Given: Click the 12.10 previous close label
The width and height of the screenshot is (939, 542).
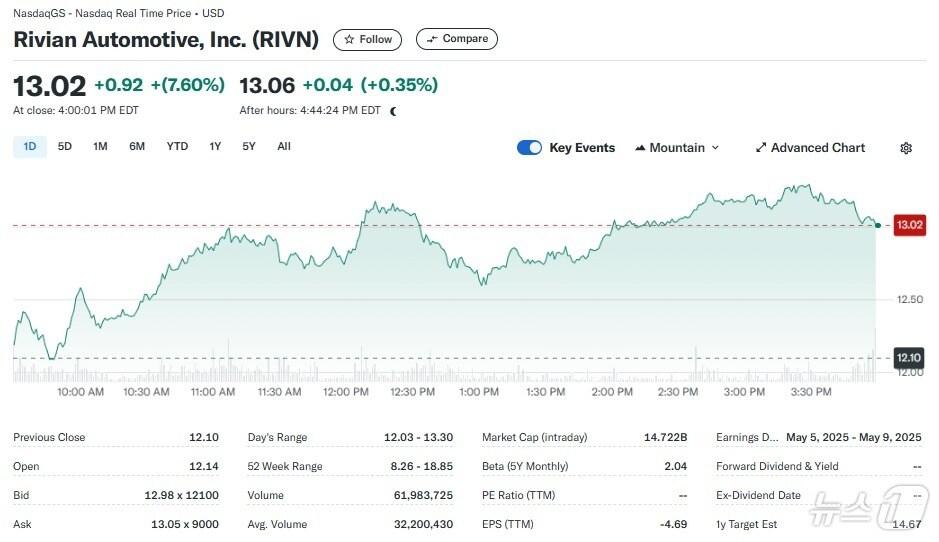Looking at the screenshot, I should coord(909,357).
